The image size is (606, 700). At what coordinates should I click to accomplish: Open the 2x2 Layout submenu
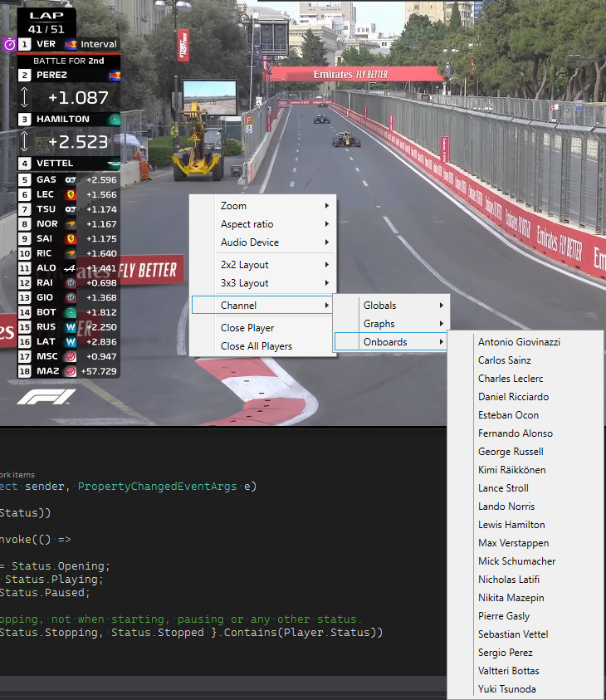[x=263, y=265]
